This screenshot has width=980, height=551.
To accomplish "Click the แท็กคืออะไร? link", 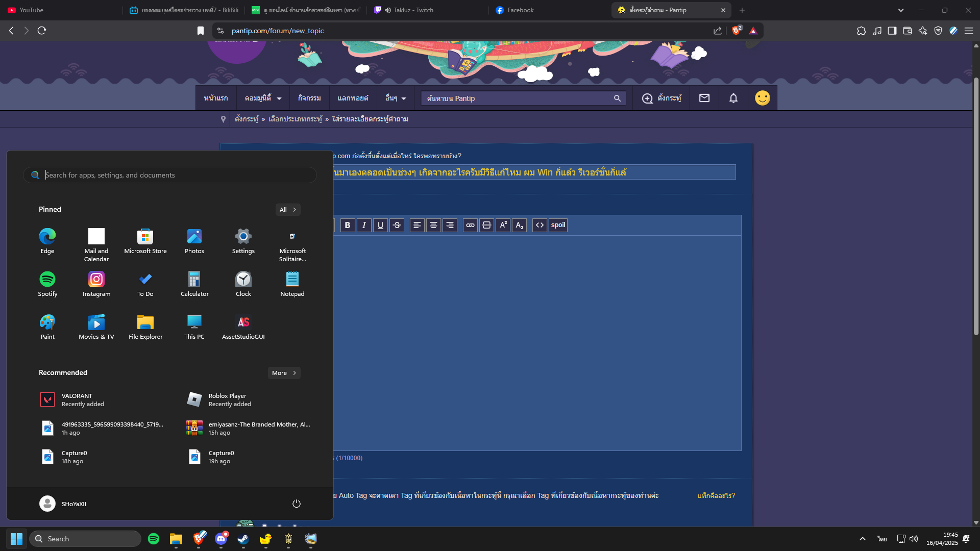I will pyautogui.click(x=716, y=495).
